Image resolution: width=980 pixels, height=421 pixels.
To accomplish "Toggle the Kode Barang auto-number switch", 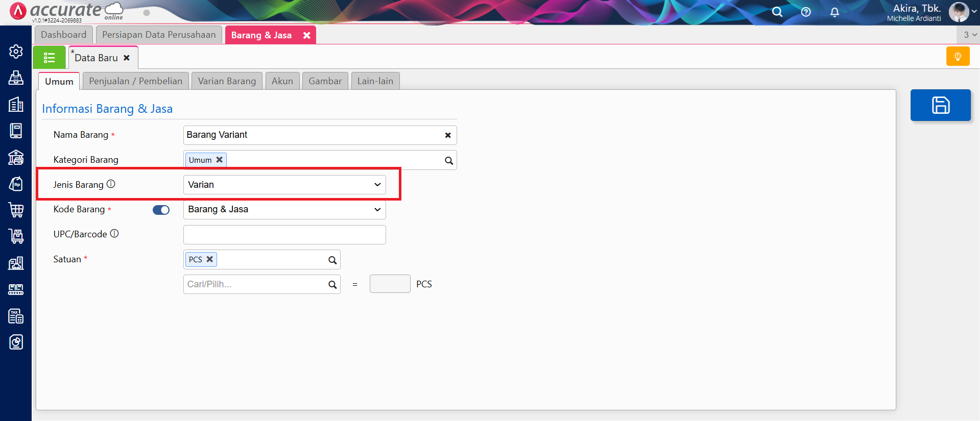I will pyautogui.click(x=161, y=210).
